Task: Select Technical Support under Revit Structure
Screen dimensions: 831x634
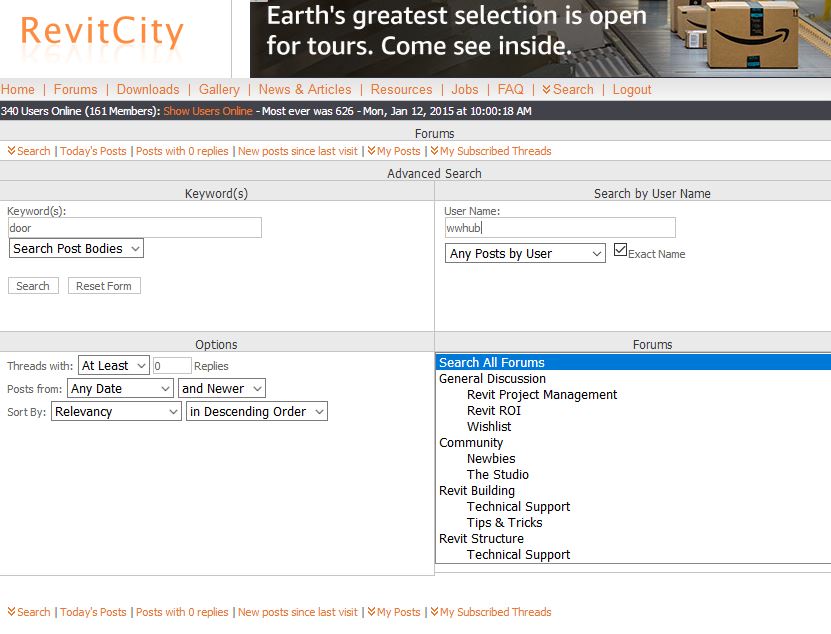Action: tap(633, 554)
